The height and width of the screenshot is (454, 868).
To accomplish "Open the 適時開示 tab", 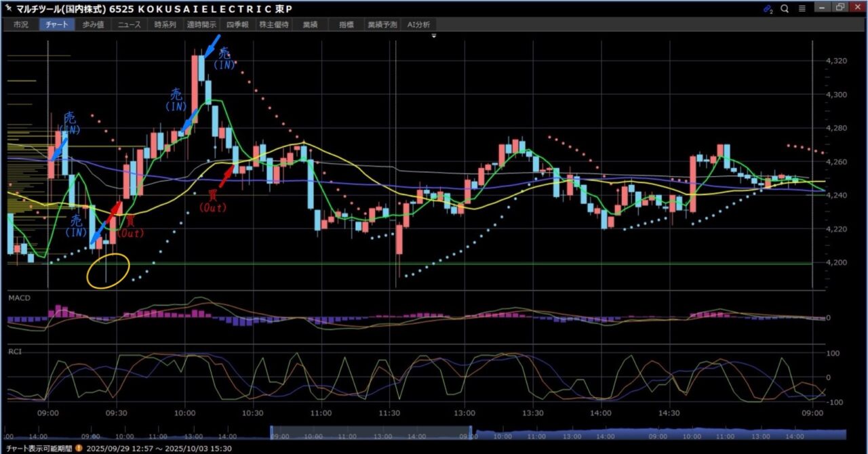I will coord(201,24).
